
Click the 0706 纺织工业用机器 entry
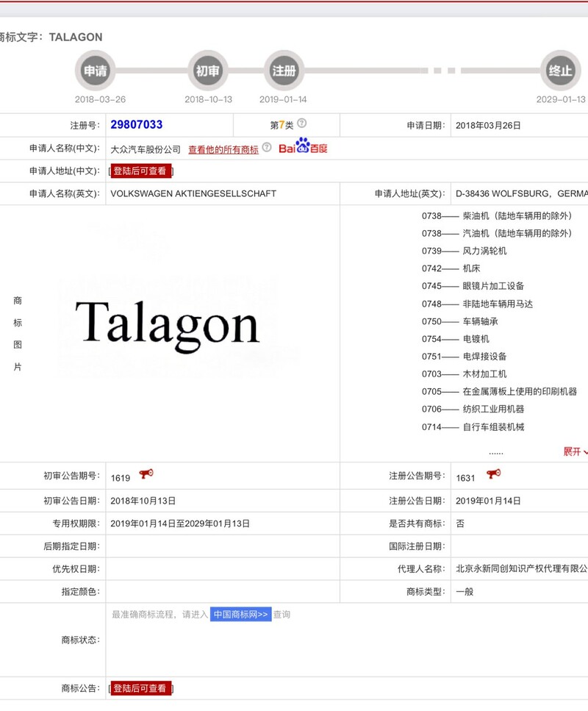coord(473,409)
